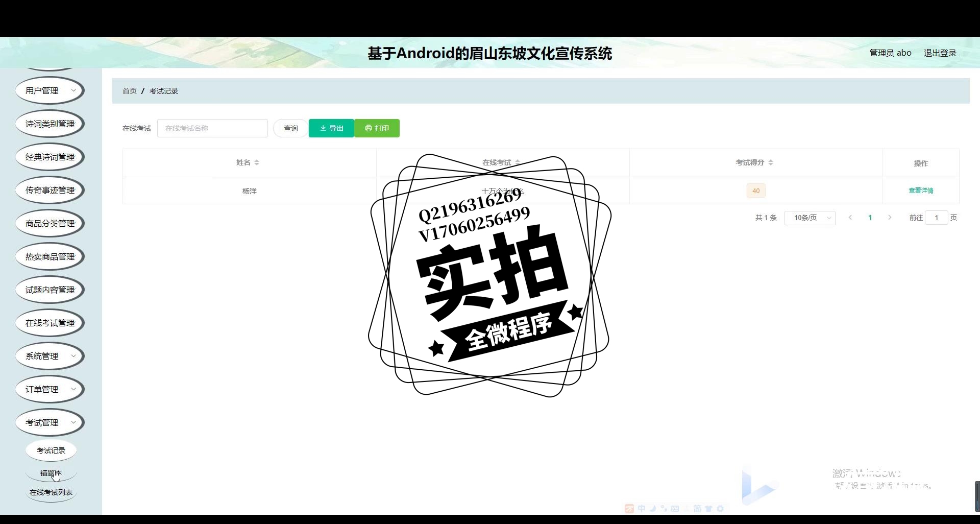Select page 1 in pagination
Image resolution: width=980 pixels, height=524 pixels.
[x=870, y=218]
